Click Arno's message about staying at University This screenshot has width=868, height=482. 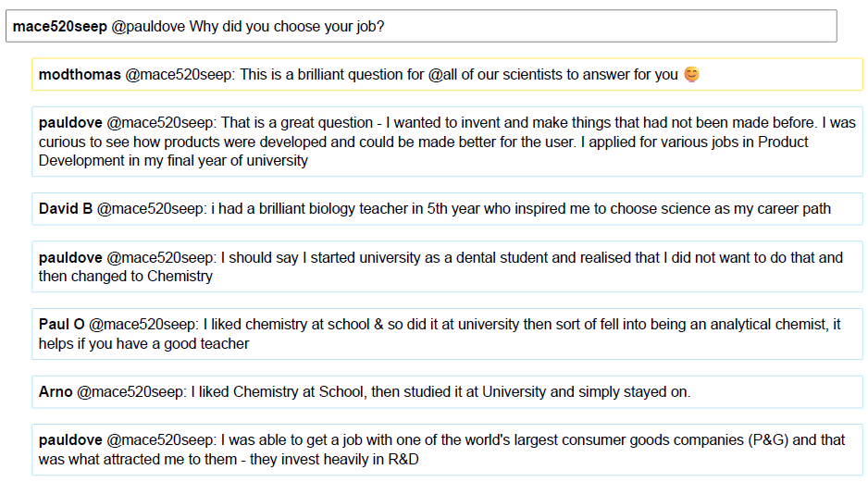447,391
